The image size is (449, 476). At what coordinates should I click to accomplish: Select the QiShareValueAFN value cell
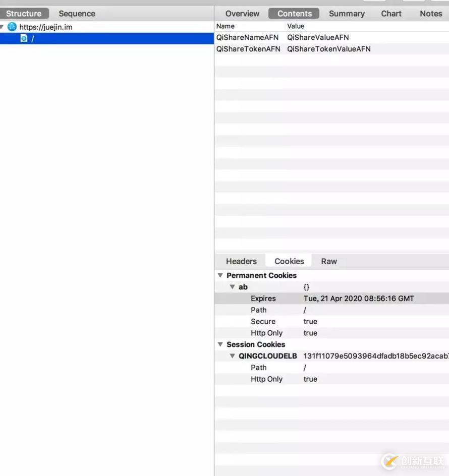point(318,37)
